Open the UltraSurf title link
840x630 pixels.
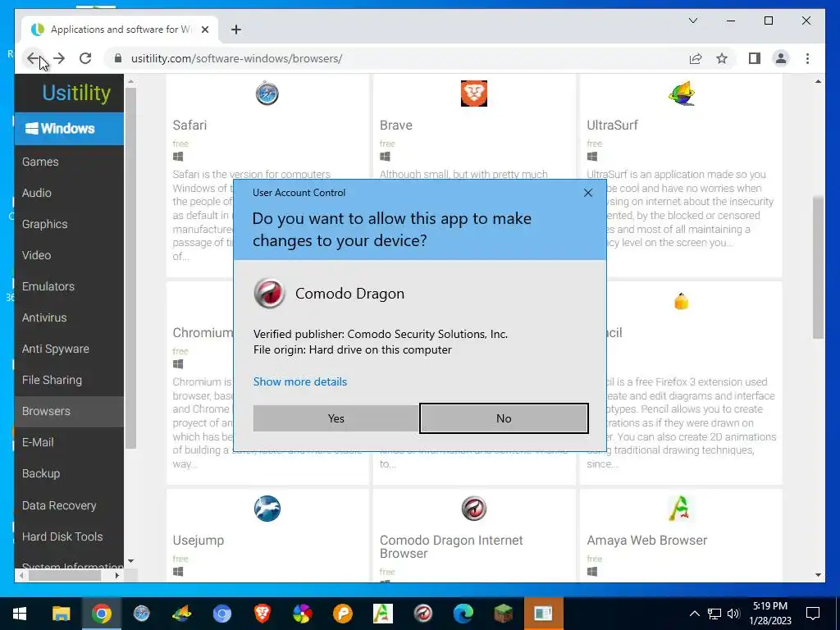(612, 126)
